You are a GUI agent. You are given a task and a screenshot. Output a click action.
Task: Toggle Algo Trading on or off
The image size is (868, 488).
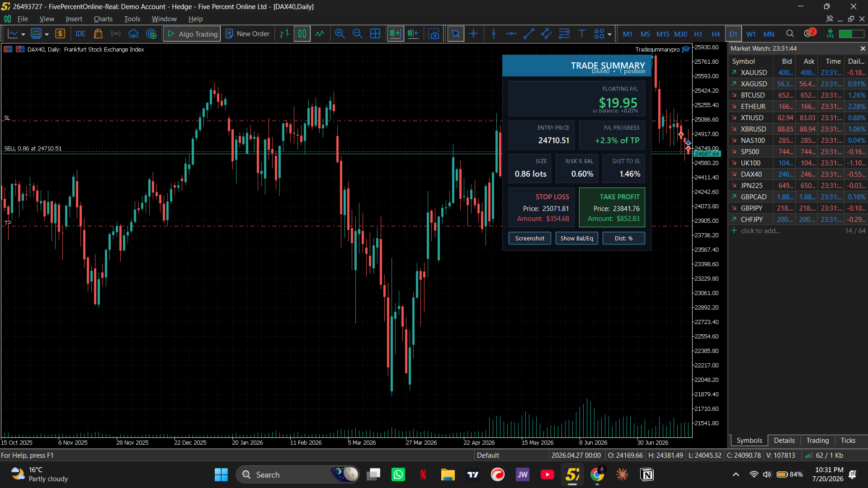(192, 34)
